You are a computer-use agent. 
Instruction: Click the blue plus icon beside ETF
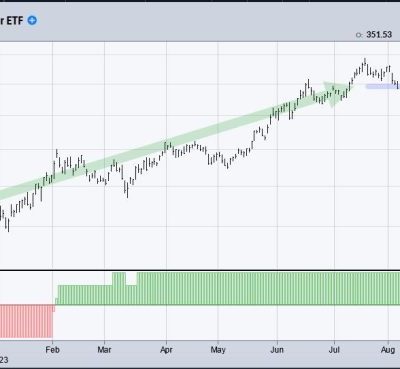[32, 20]
